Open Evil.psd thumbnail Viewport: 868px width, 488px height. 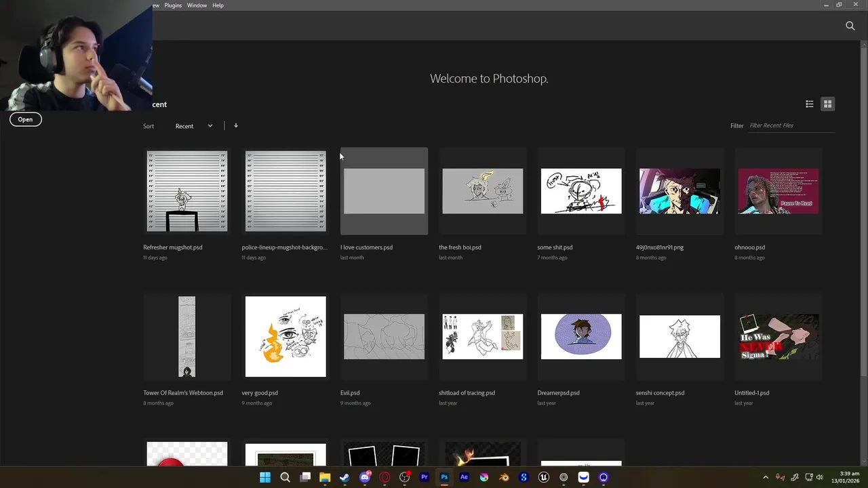(x=384, y=337)
